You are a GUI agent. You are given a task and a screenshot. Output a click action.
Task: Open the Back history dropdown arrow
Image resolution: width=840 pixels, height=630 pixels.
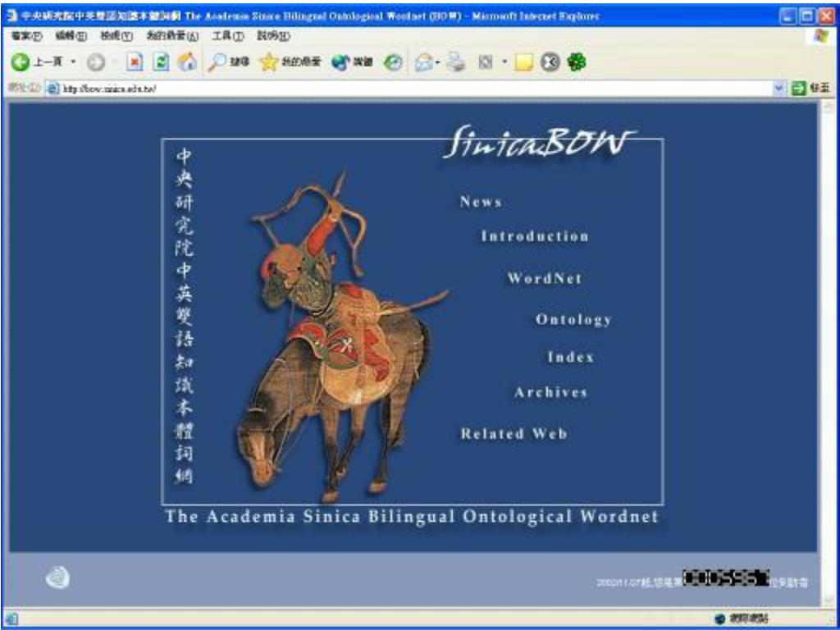coord(73,63)
